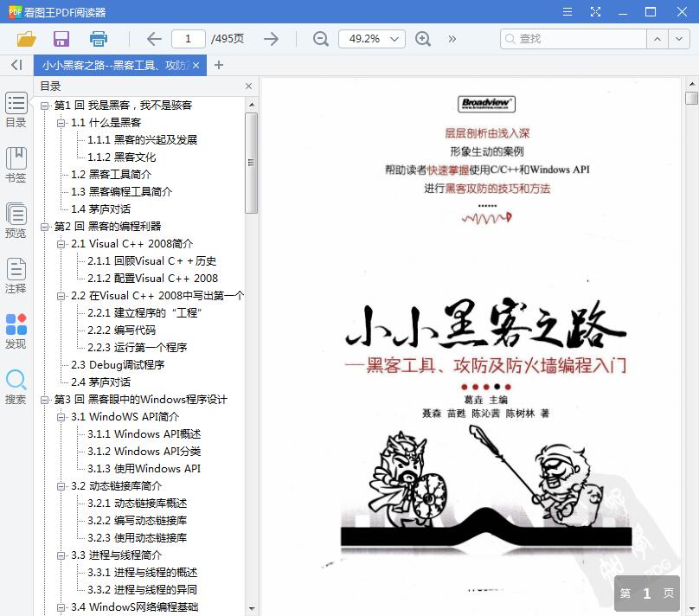Collapse the sidebar with the left arrow
The height and width of the screenshot is (616, 699).
coord(15,65)
